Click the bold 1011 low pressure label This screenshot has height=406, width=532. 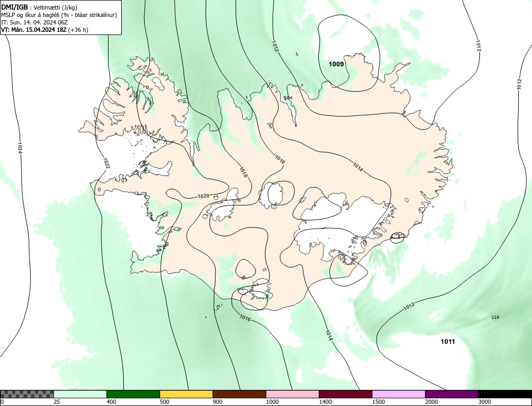coord(447,341)
